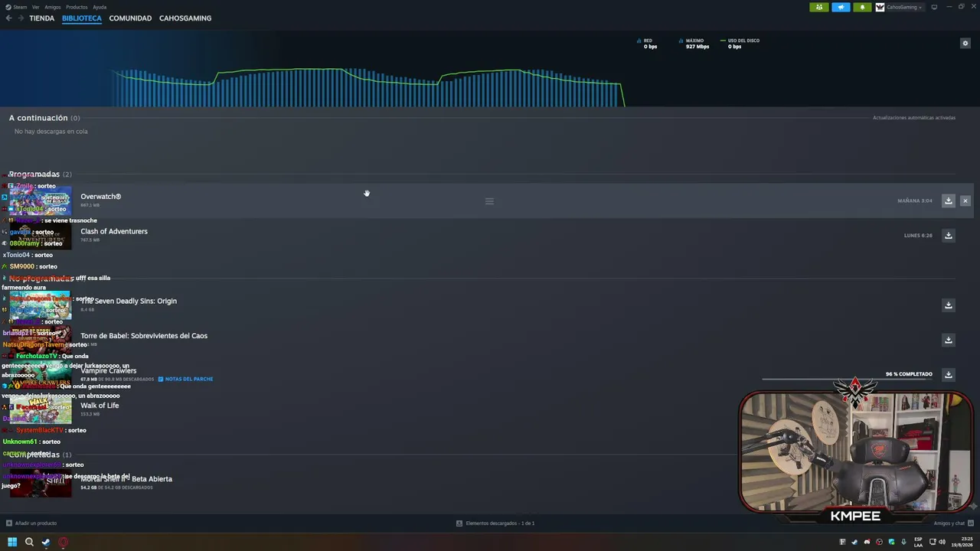Open the Productos menu

click(77, 7)
